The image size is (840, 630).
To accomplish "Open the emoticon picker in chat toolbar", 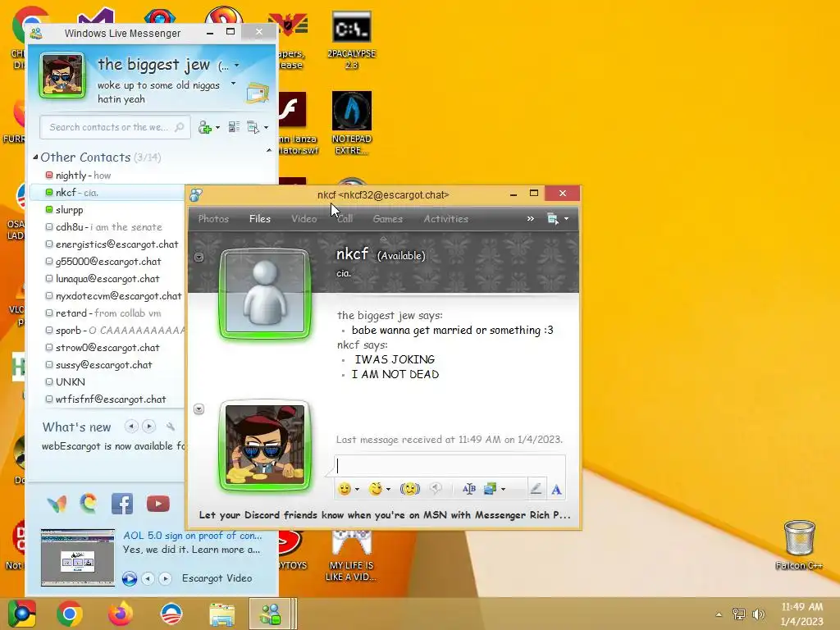I will pyautogui.click(x=344, y=489).
